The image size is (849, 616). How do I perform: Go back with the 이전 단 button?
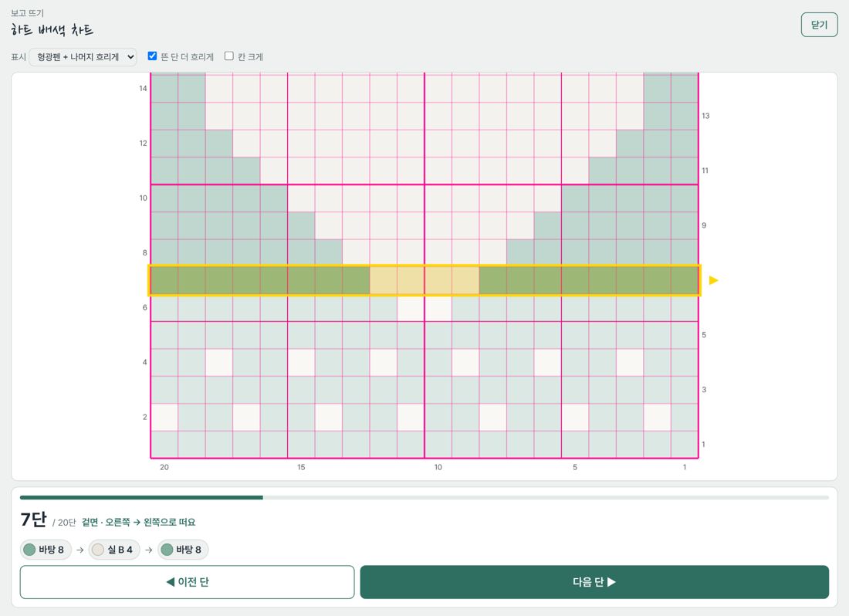click(x=187, y=582)
